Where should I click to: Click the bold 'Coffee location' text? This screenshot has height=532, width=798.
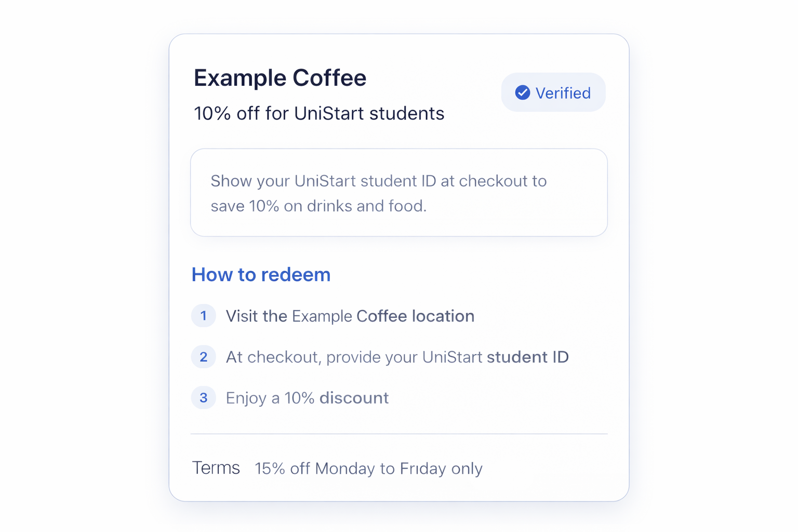(415, 316)
